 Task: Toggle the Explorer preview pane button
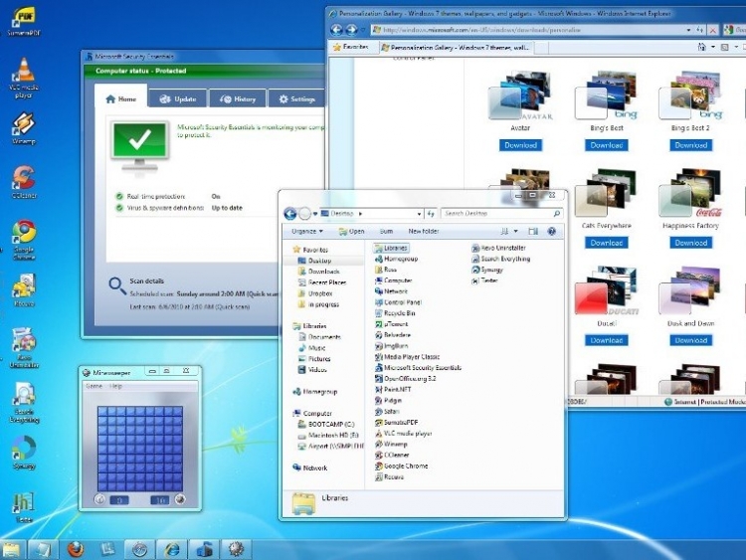tap(533, 232)
